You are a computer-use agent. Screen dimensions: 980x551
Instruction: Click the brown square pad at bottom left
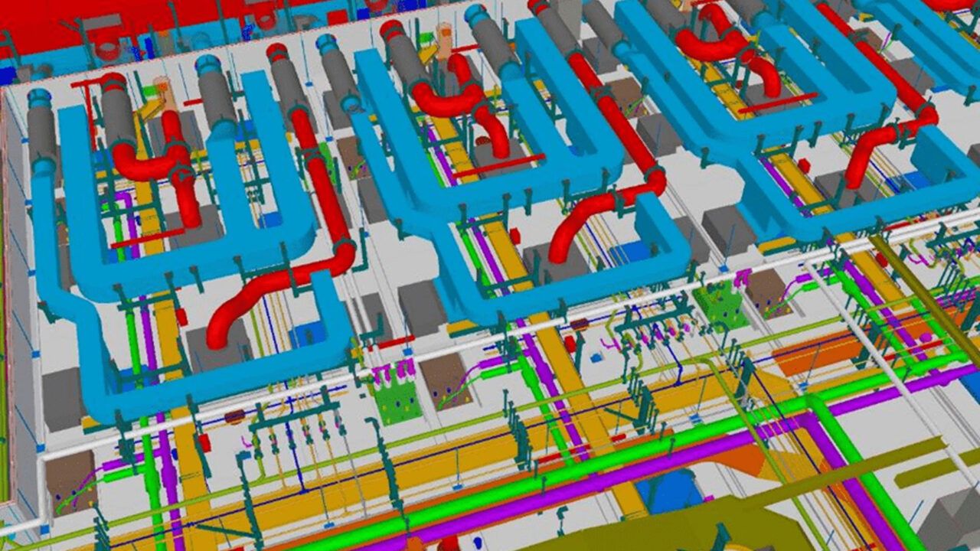point(70,478)
